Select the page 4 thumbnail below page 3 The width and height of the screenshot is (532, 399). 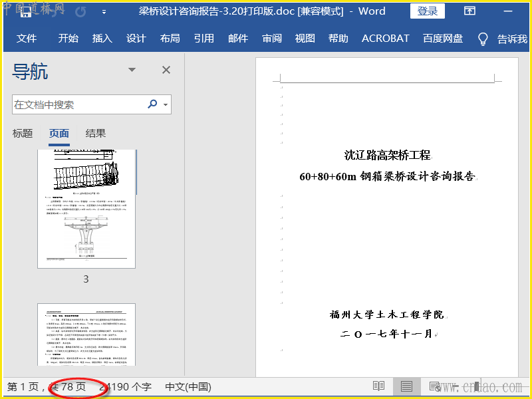pos(86,334)
